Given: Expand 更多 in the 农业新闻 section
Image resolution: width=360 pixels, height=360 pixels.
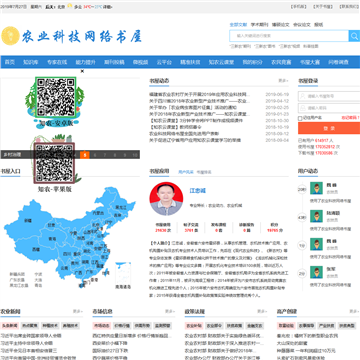Looking at the screenshot, I should tap(78, 311).
